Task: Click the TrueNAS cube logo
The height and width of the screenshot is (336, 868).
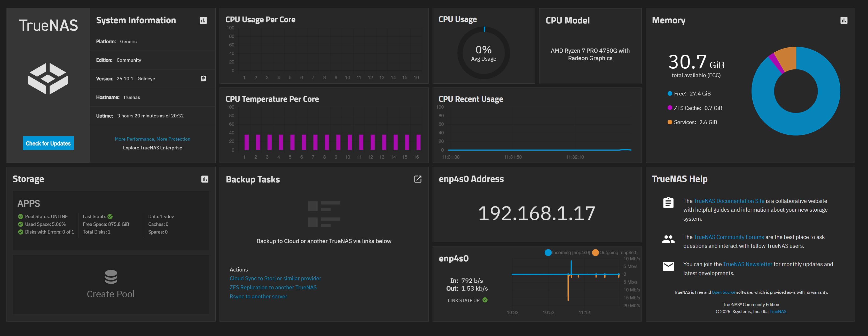Action: [48, 78]
